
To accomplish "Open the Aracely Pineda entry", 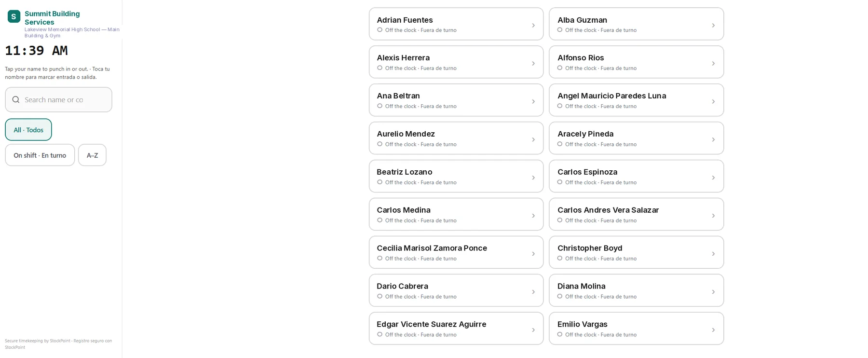I will point(637,138).
